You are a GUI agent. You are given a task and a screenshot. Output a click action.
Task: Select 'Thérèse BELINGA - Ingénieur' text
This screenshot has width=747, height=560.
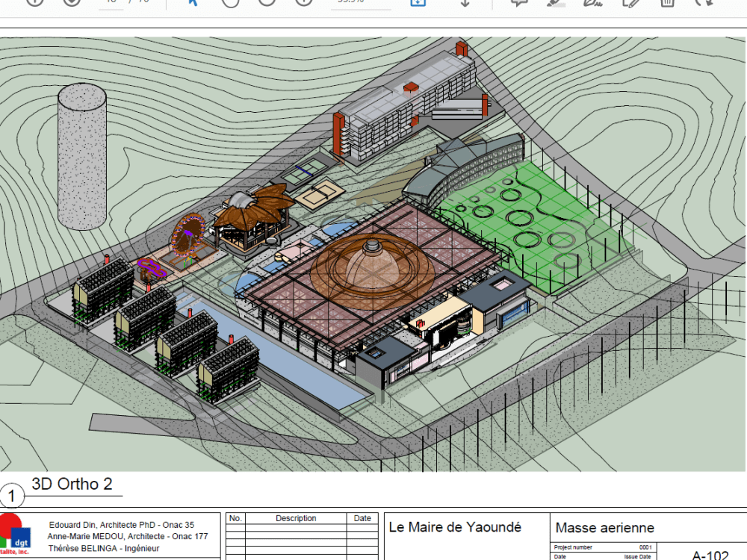click(104, 548)
